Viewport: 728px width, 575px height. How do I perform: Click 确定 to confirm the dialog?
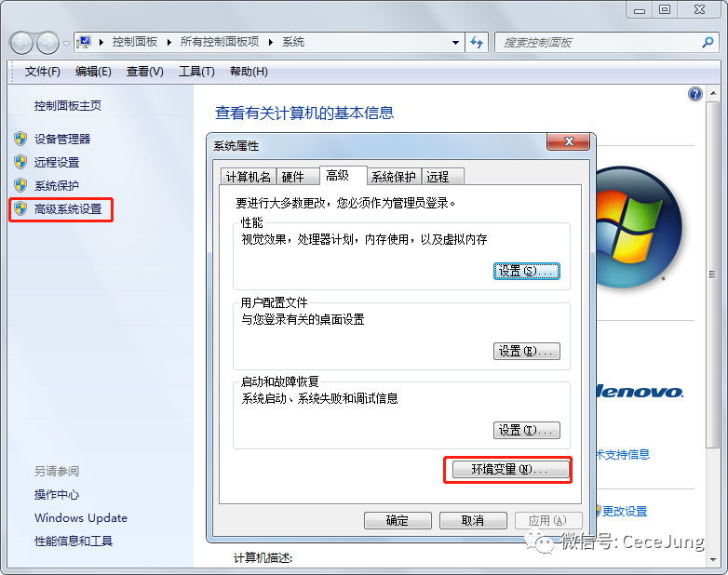398,520
